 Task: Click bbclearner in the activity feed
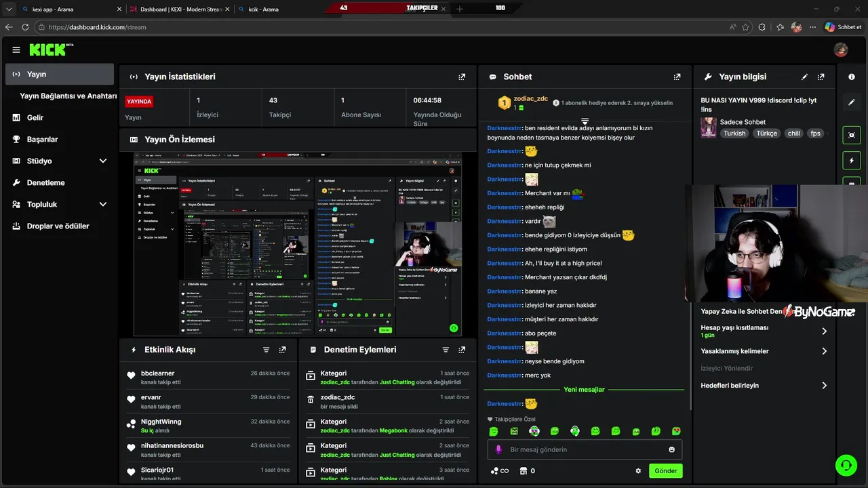[157, 373]
